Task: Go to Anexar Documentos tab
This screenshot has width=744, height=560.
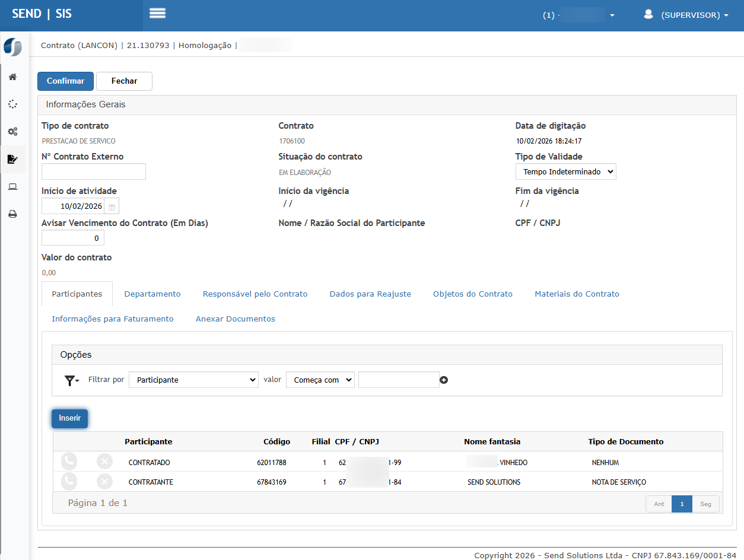Action: click(235, 319)
